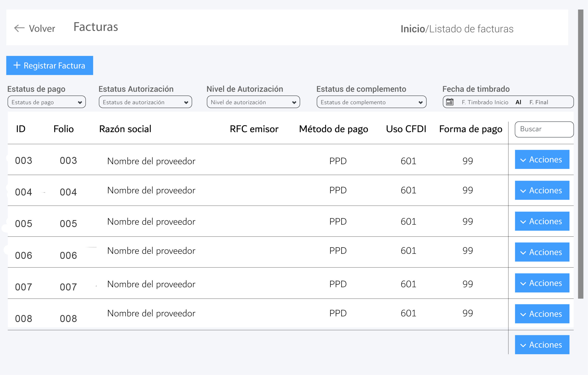Viewport: 588px width, 375px height.
Task: Click the back arrow next to Volver
Action: coord(19,28)
